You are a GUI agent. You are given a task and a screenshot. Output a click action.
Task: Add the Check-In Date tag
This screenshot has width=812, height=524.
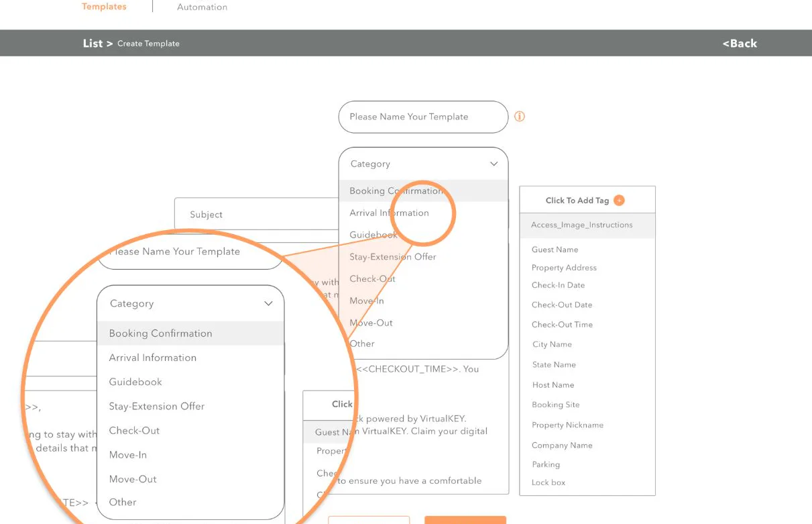pos(558,285)
